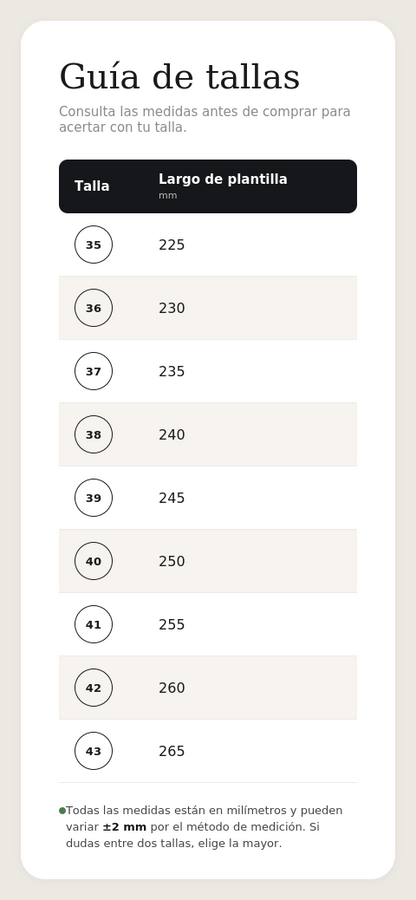Click the 250 insole length value
416x900 pixels.
pos(172,561)
